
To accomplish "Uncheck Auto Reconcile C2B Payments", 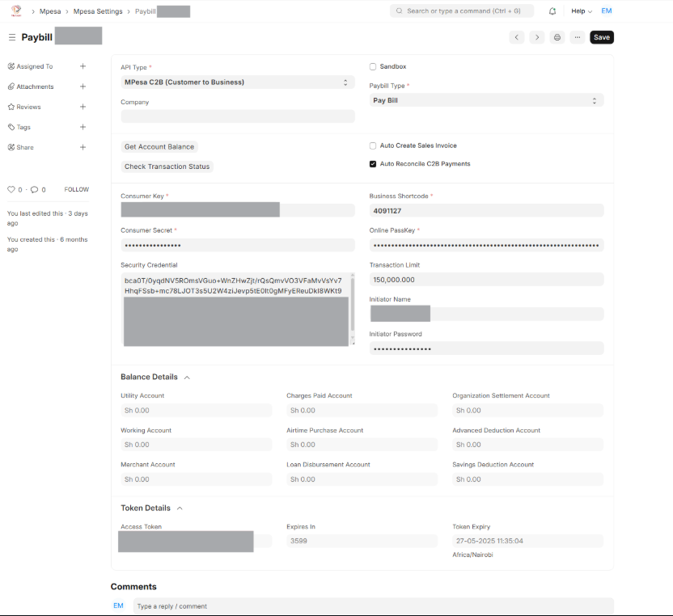I will (x=373, y=164).
